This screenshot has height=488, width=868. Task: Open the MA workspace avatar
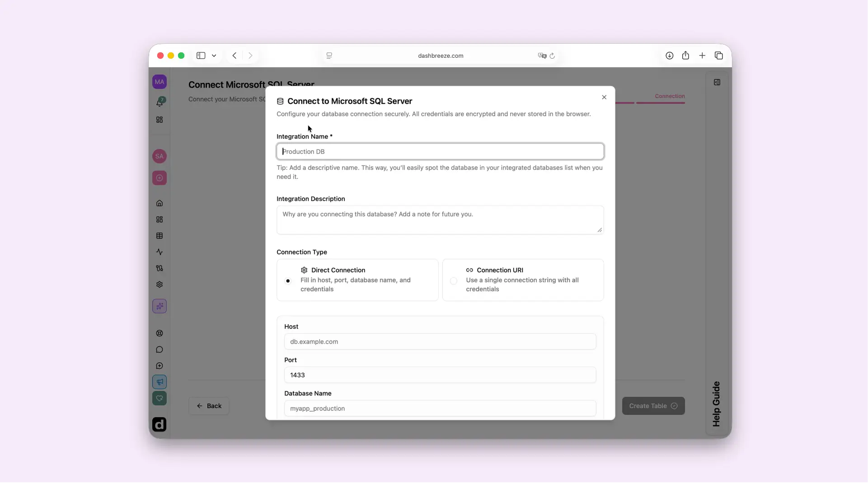coord(160,82)
